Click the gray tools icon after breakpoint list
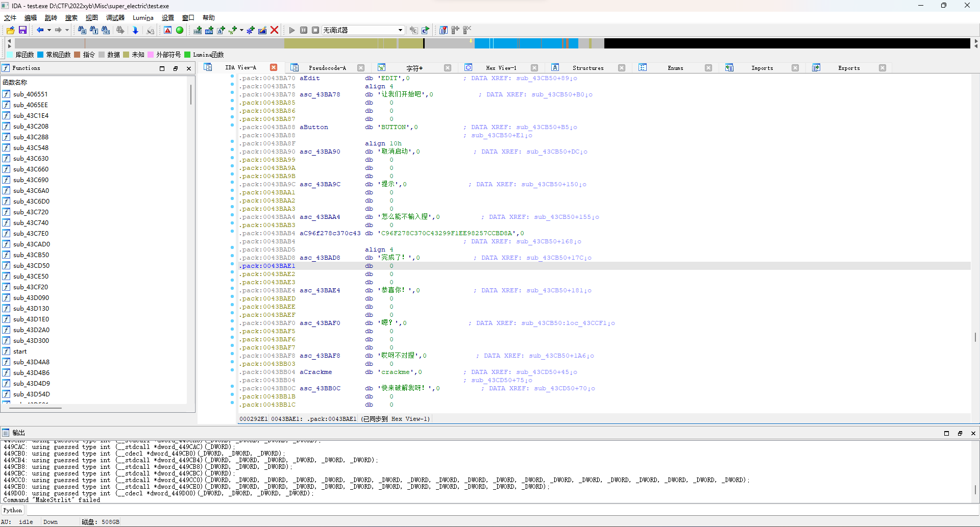Viewport: 980px width, 527px height. coord(455,30)
